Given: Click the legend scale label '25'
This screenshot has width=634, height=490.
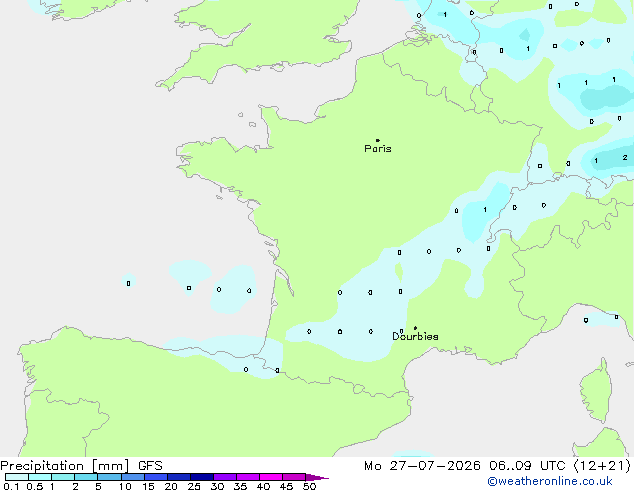Looking at the screenshot, I should point(194,486).
